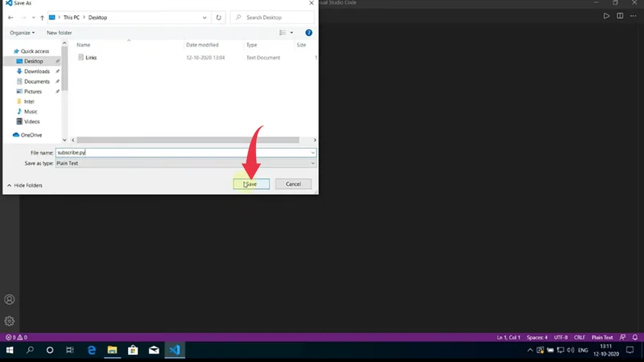644x362 pixels.
Task: Open the Change your view dropdown
Action: pyautogui.click(x=293, y=33)
